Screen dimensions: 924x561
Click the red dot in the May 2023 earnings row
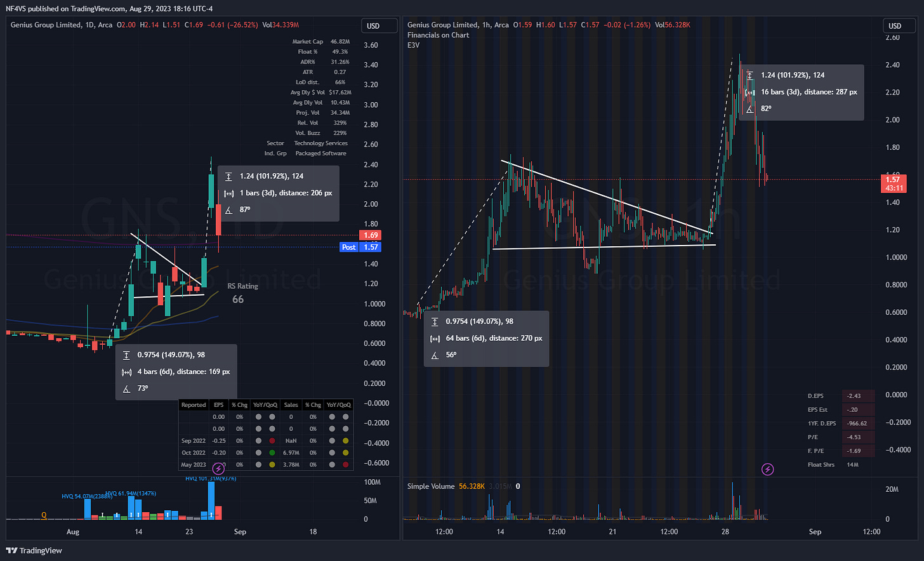[346, 465]
